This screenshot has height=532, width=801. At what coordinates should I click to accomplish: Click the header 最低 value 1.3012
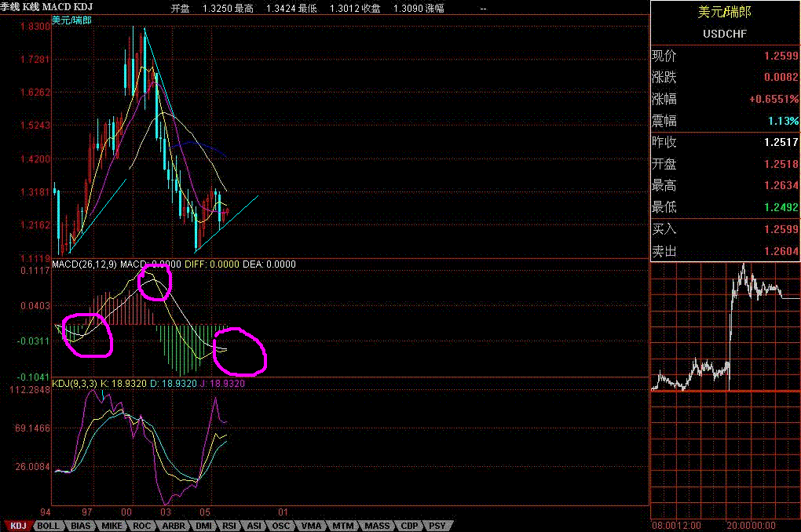coord(345,9)
